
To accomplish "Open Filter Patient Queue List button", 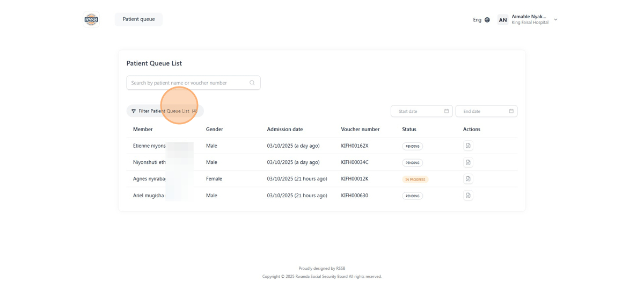I will [165, 111].
